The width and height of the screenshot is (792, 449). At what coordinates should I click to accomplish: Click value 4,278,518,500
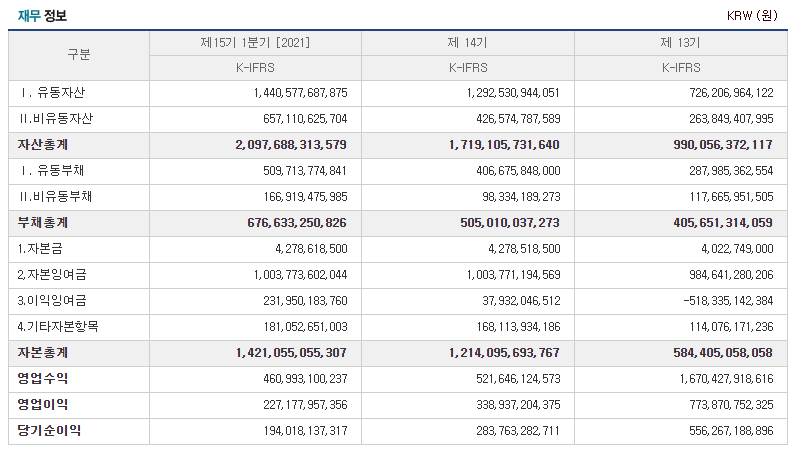click(x=524, y=249)
